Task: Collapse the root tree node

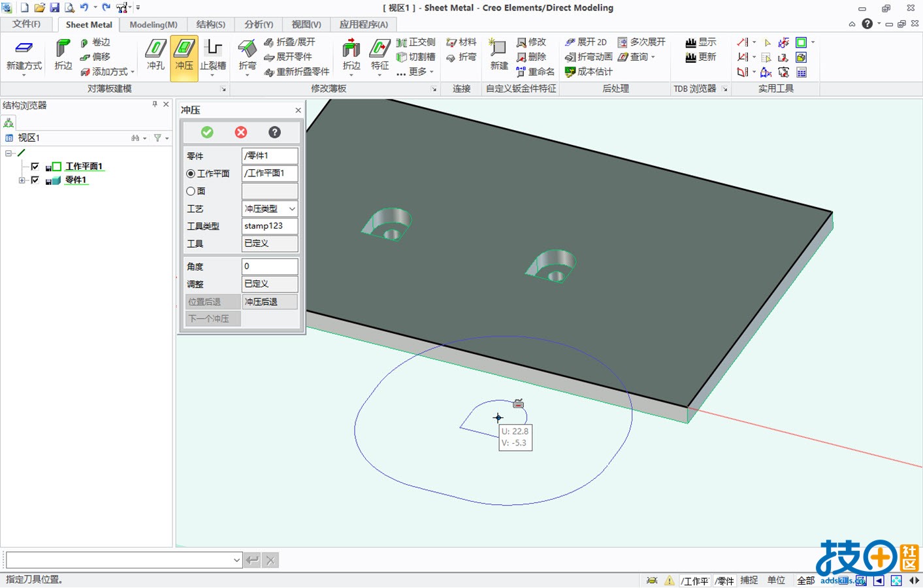Action: pos(9,153)
